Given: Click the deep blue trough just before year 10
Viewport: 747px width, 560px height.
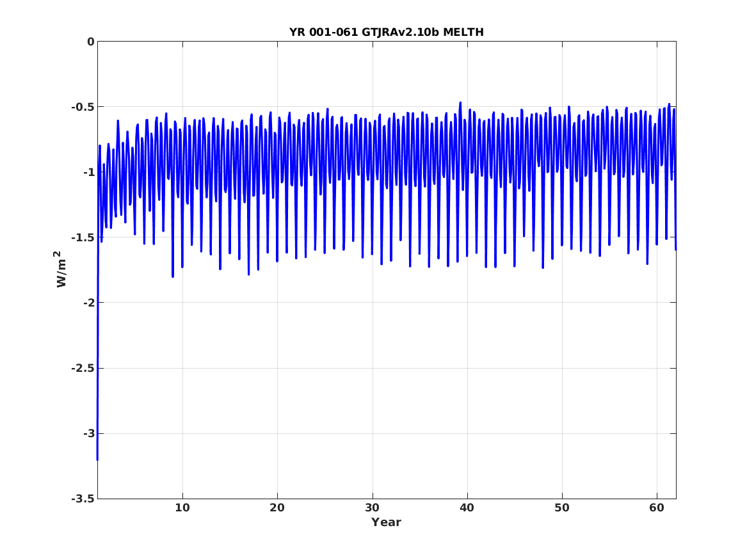Looking at the screenshot, I should tap(172, 276).
